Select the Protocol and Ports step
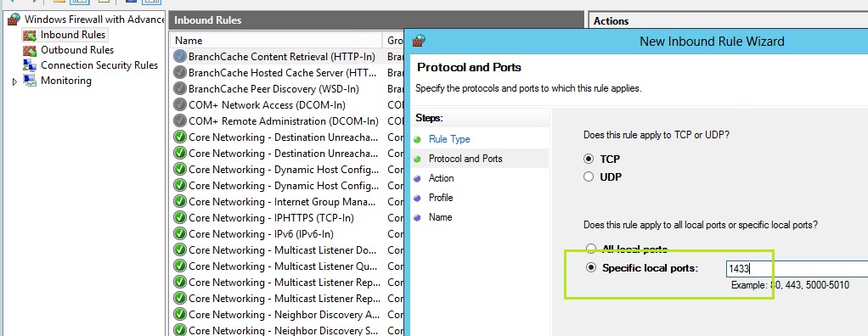 (x=465, y=159)
